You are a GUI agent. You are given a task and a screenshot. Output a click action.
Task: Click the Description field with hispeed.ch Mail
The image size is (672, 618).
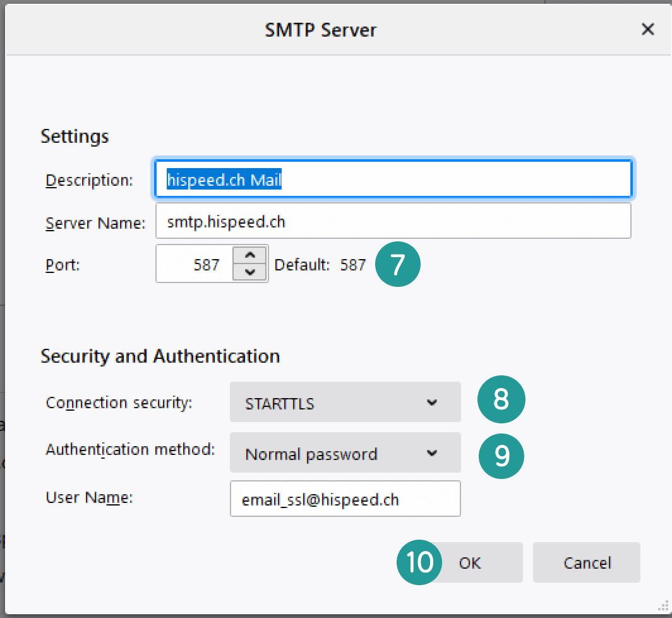click(393, 179)
